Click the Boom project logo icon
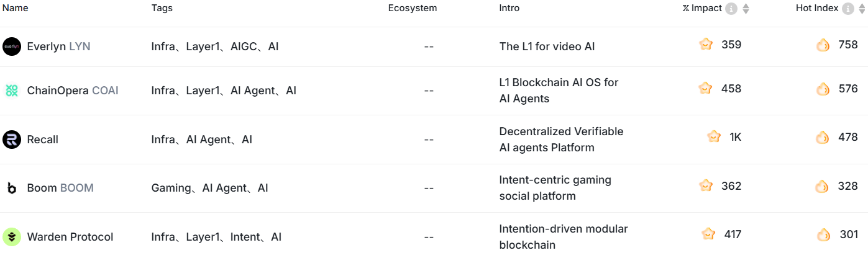Viewport: 868px width, 258px height. [x=12, y=188]
